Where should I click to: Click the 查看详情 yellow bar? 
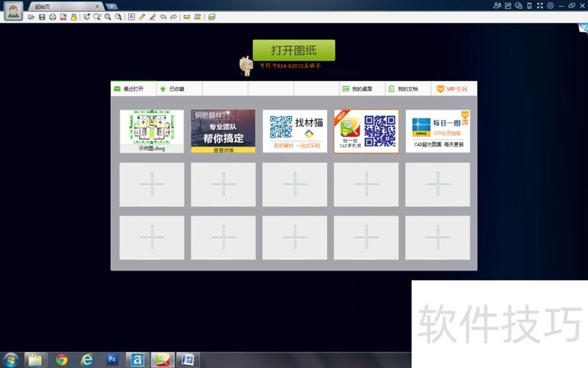point(223,150)
